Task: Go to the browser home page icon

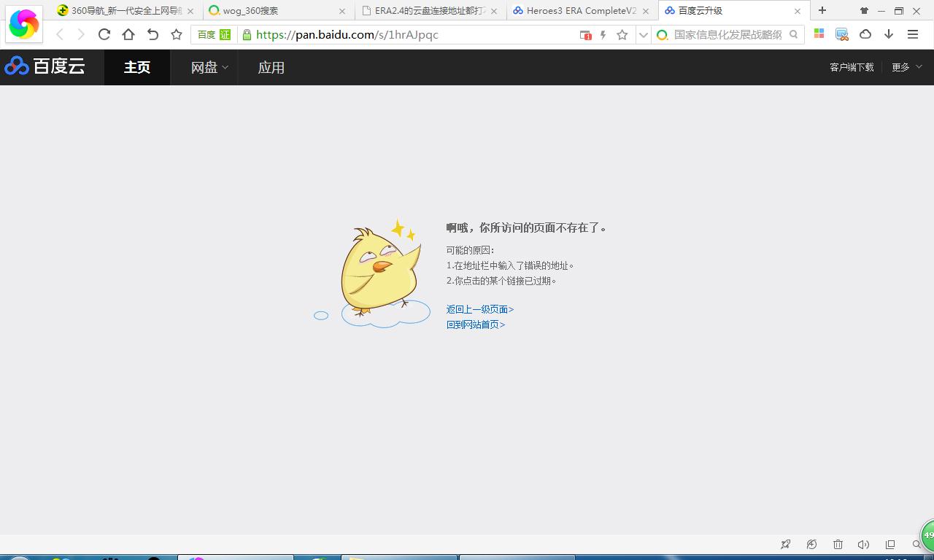Action: tap(128, 34)
